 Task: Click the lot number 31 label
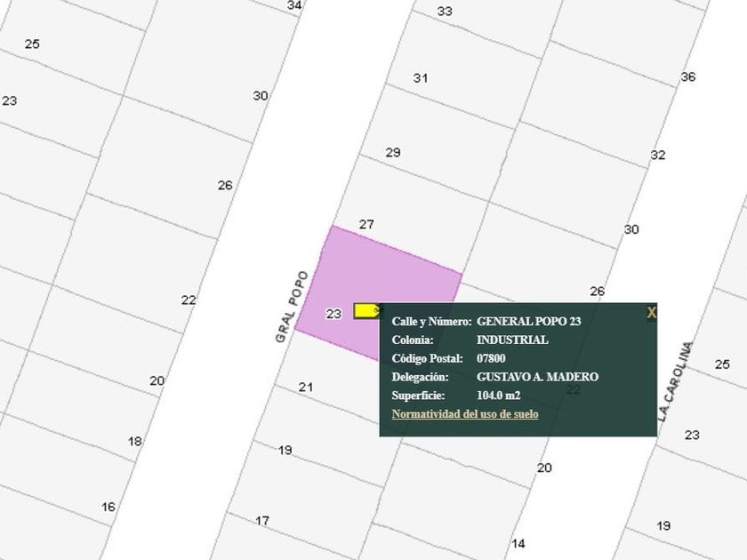click(420, 77)
